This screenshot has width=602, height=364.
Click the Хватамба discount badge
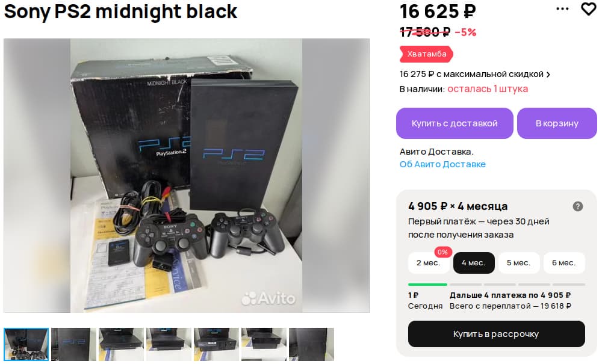coord(426,54)
